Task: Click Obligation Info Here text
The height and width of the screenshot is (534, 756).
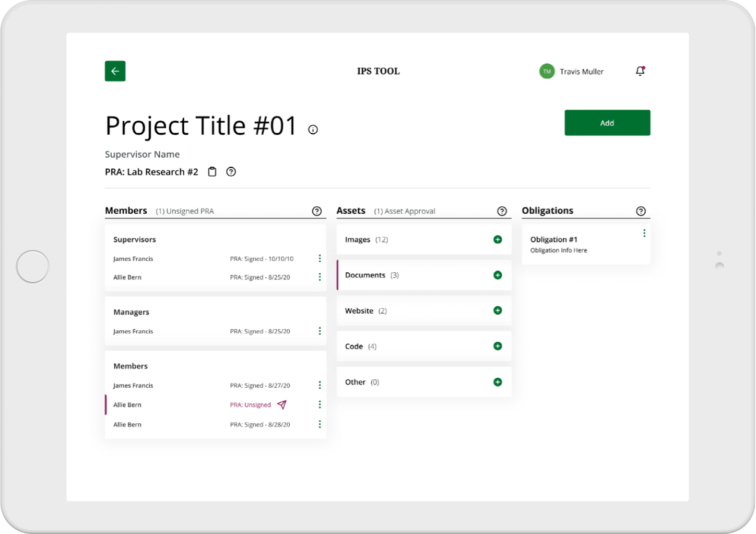Action: (559, 250)
